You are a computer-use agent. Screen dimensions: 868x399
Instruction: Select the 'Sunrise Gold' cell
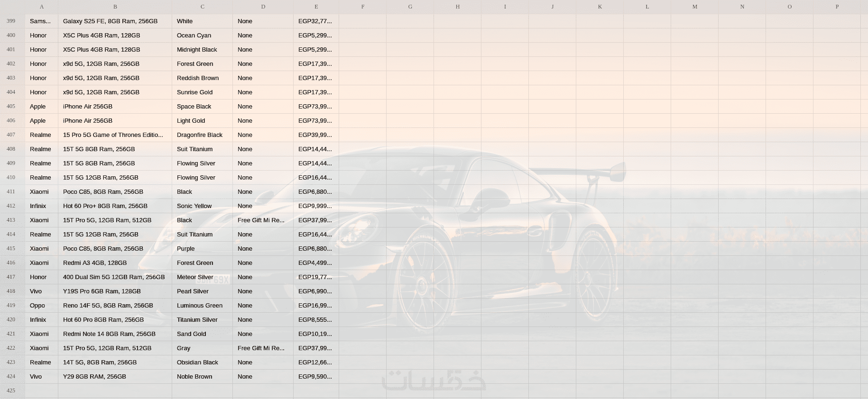click(x=203, y=92)
